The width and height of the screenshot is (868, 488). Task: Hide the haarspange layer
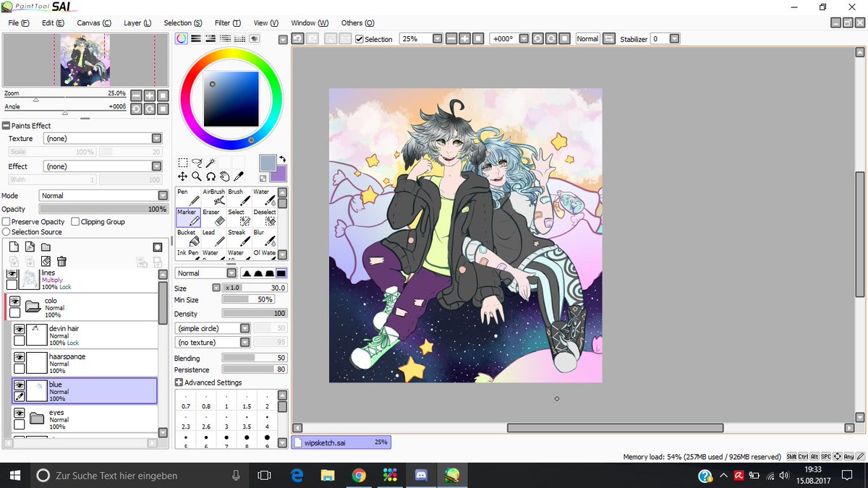click(20, 356)
